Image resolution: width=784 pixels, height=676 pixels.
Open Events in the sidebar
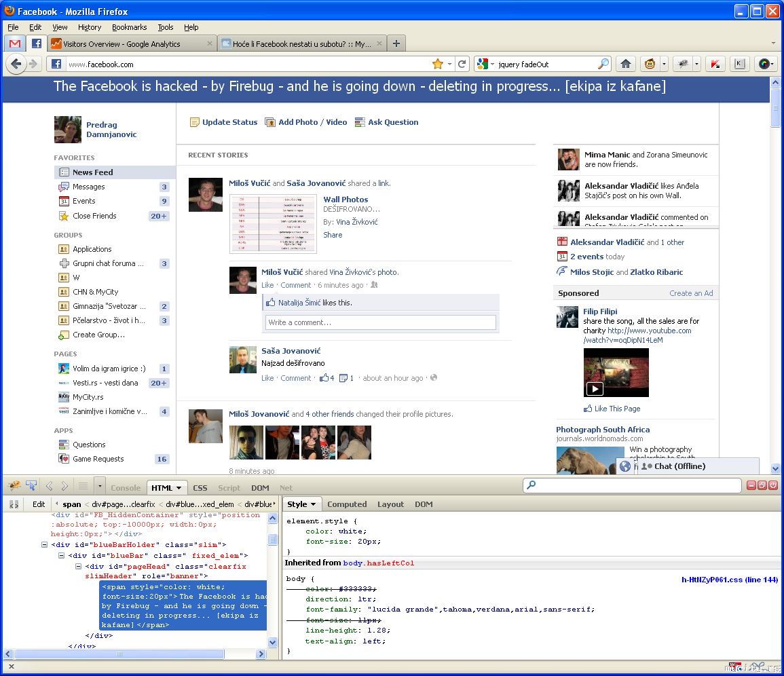point(83,201)
